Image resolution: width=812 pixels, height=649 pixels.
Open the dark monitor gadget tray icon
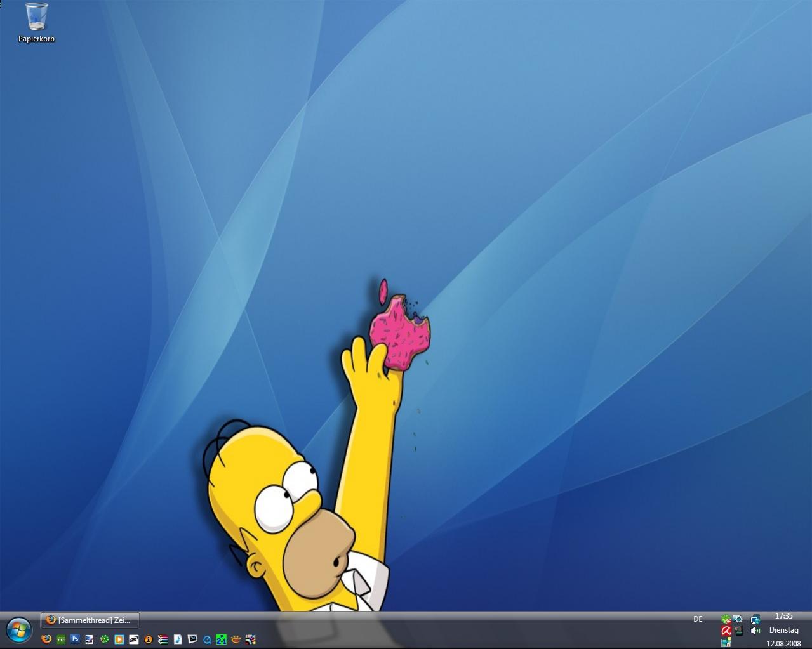738,631
